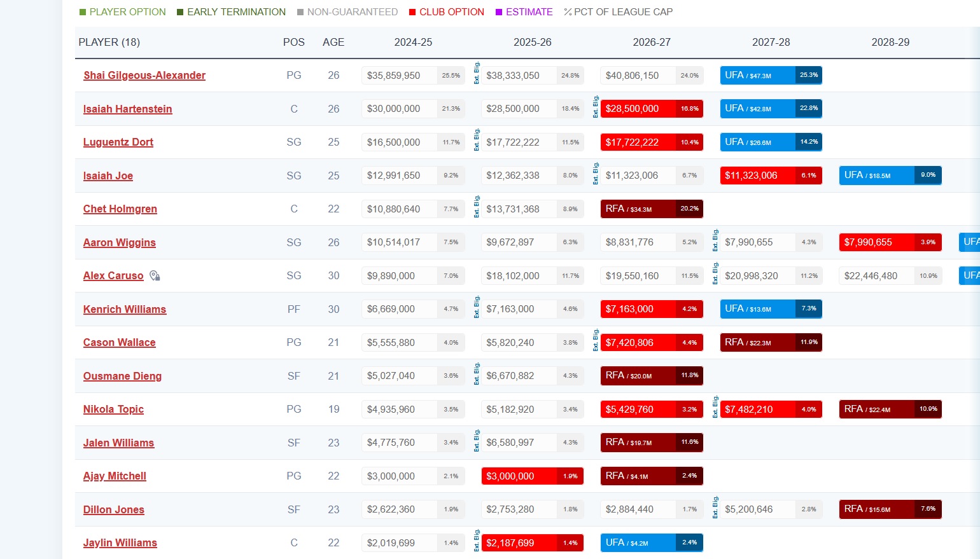Open Chet Holmgren's player link
Viewport: 980px width, 559px height.
pyautogui.click(x=120, y=209)
